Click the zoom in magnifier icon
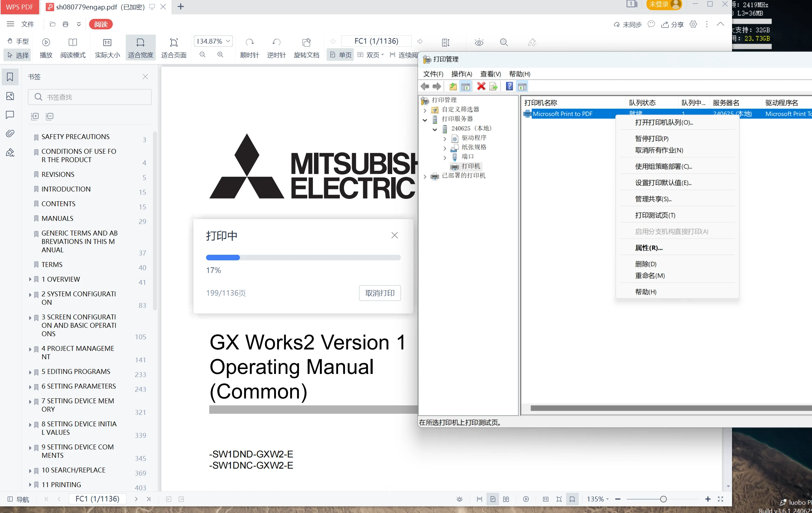The height and width of the screenshot is (513, 812). click(220, 55)
